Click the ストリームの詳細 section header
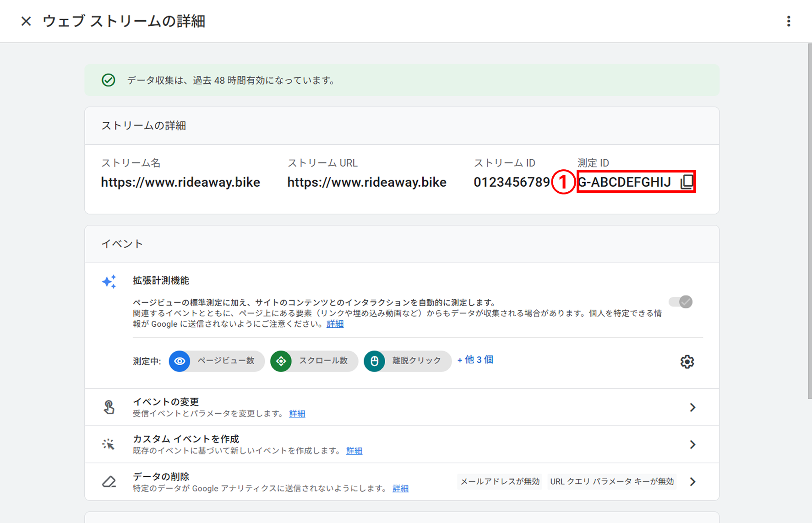This screenshot has height=523, width=812. 143,125
